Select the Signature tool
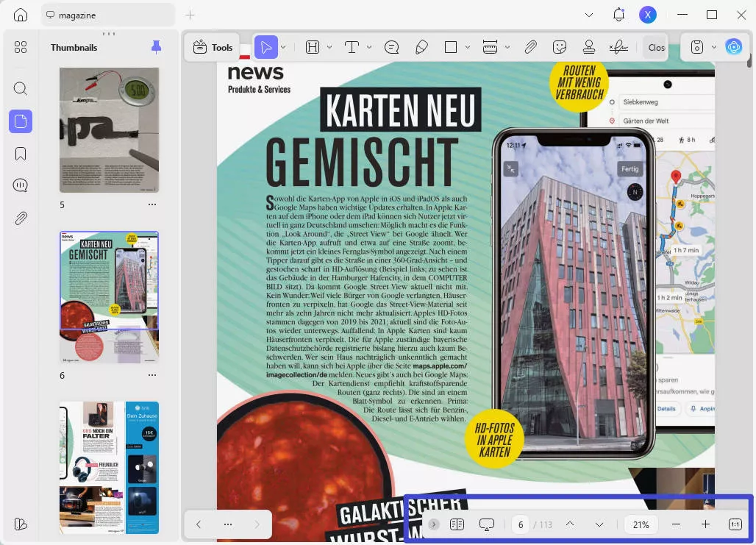756x545 pixels. 618,46
